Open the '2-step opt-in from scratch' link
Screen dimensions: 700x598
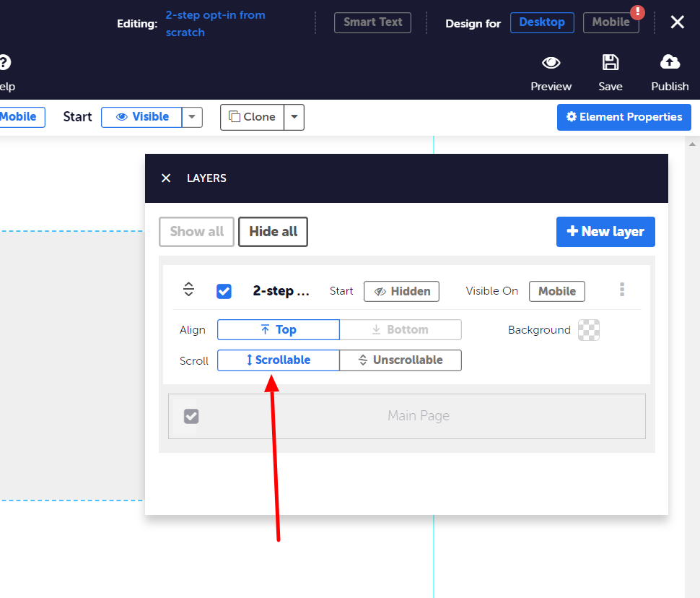coord(216,24)
